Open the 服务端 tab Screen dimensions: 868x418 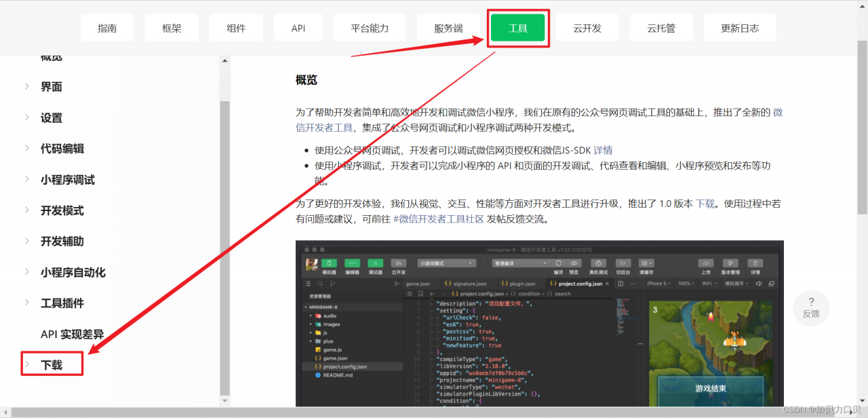tap(448, 28)
